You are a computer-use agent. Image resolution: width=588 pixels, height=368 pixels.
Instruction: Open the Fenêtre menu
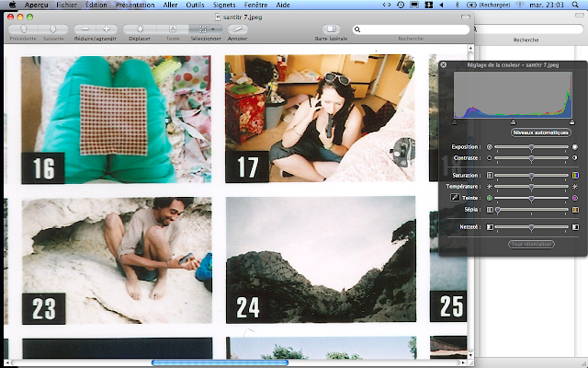(x=255, y=5)
